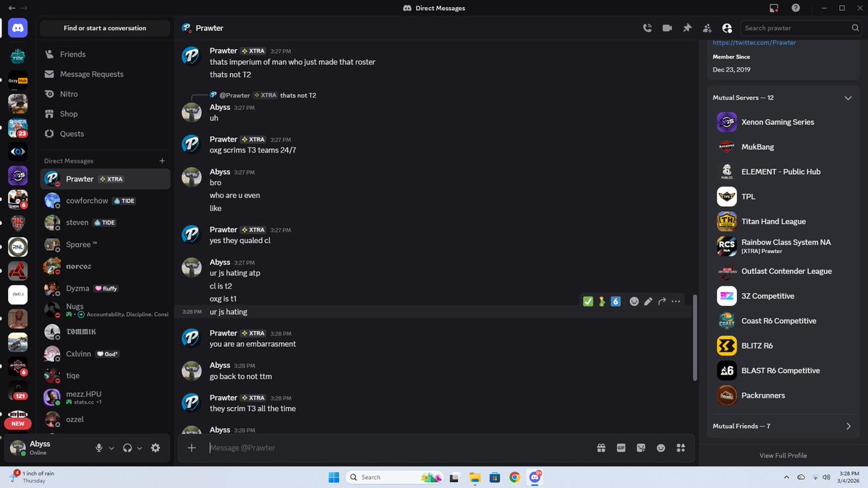Open DM with mezz.HPU
The width and height of the screenshot is (868, 488).
pos(105,397)
